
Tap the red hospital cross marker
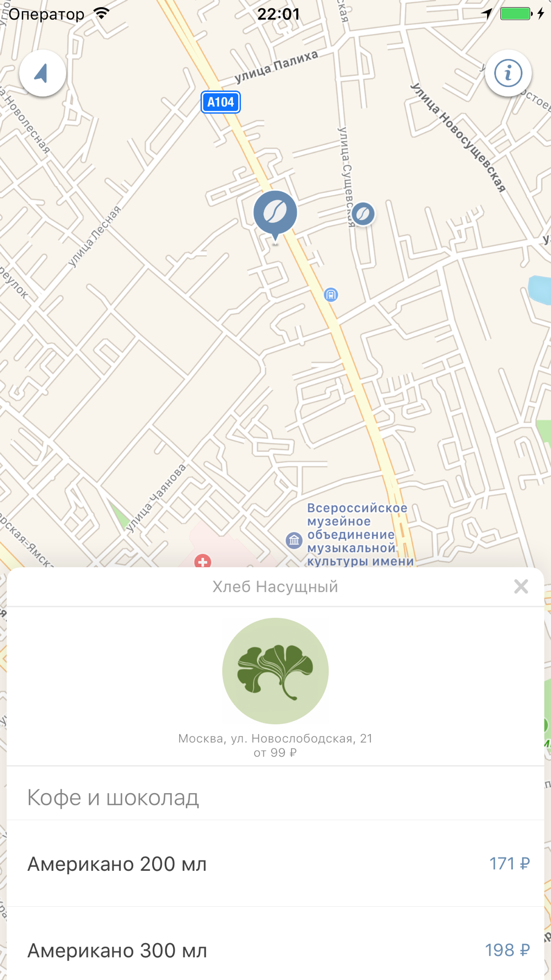[x=203, y=561]
